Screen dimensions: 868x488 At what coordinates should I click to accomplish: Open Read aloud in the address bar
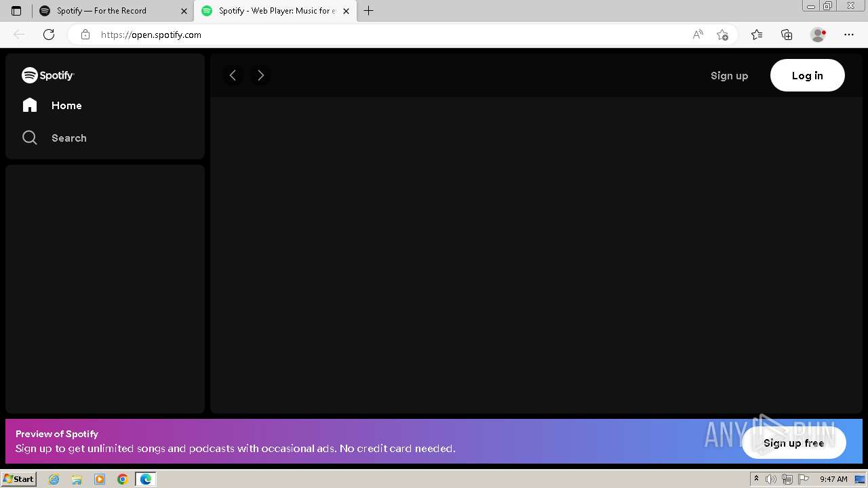pos(698,35)
